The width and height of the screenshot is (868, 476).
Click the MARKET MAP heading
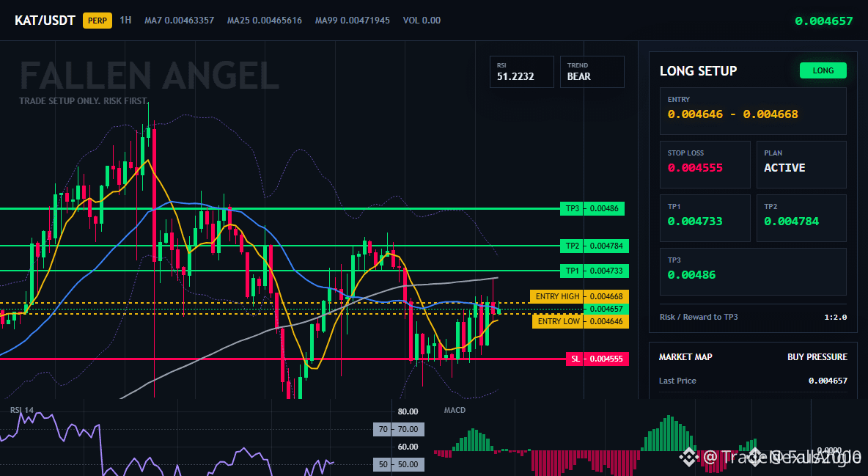click(x=685, y=357)
